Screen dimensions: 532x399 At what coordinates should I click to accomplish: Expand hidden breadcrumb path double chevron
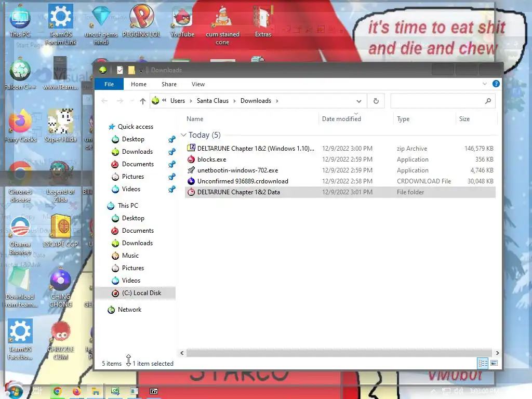164,100
